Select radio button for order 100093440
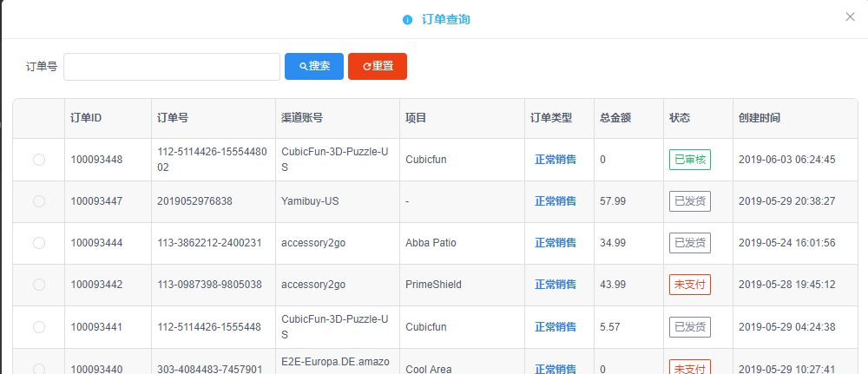 (39, 369)
